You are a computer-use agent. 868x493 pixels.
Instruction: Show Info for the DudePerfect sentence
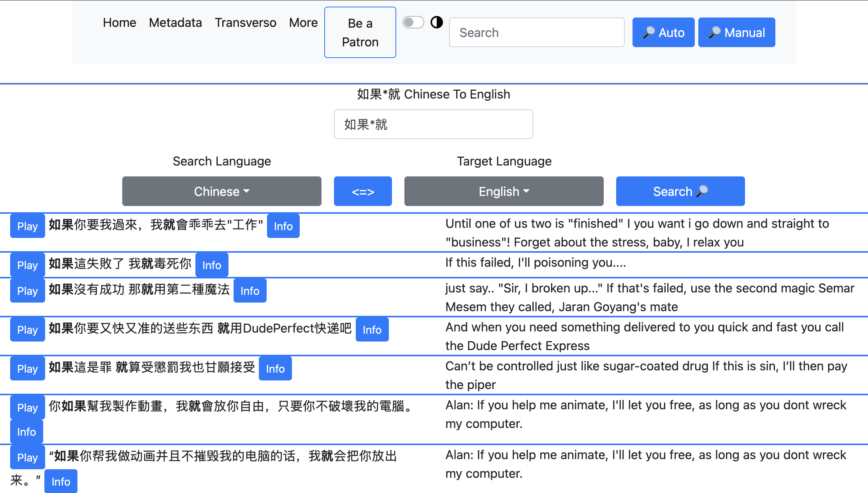click(x=372, y=329)
